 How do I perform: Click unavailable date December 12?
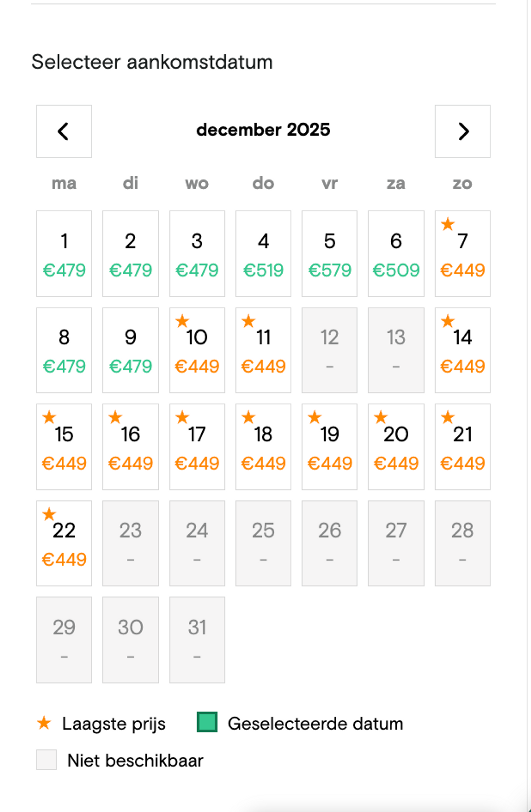coord(329,350)
